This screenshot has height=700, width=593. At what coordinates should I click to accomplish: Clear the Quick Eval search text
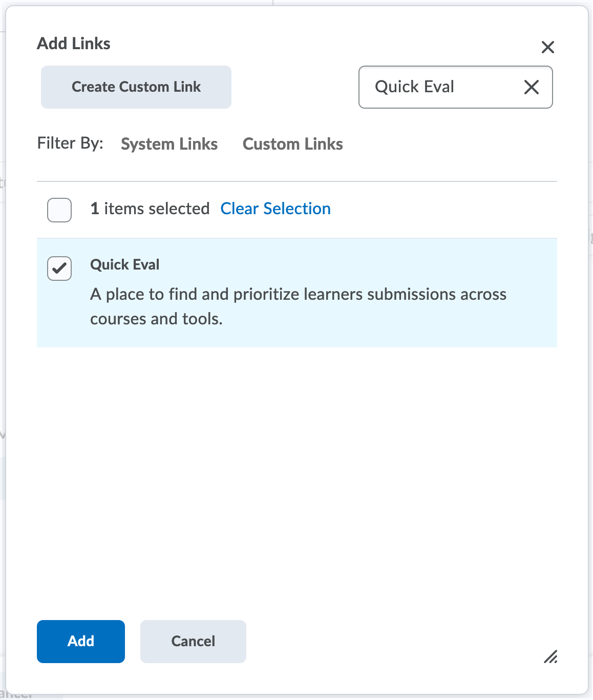coord(531,87)
